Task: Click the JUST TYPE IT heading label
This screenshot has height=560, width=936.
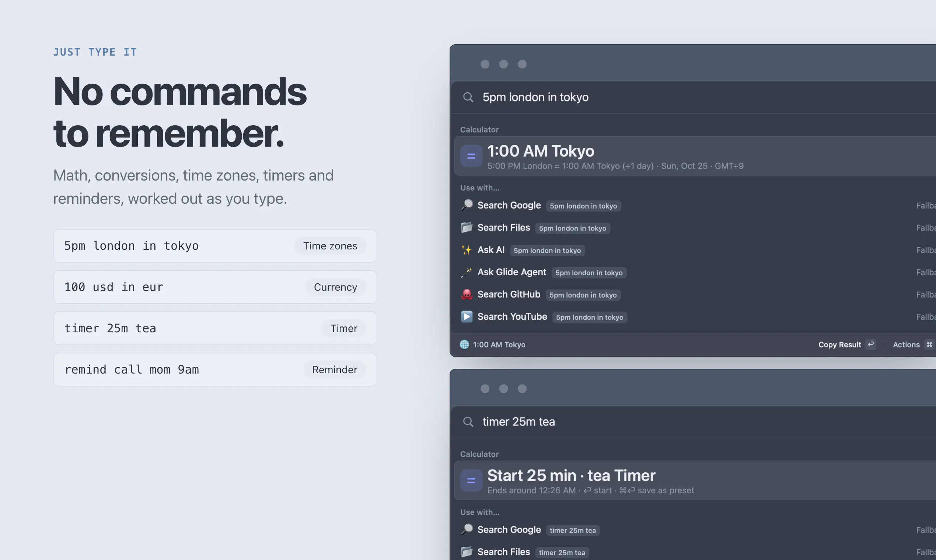Action: [x=95, y=52]
